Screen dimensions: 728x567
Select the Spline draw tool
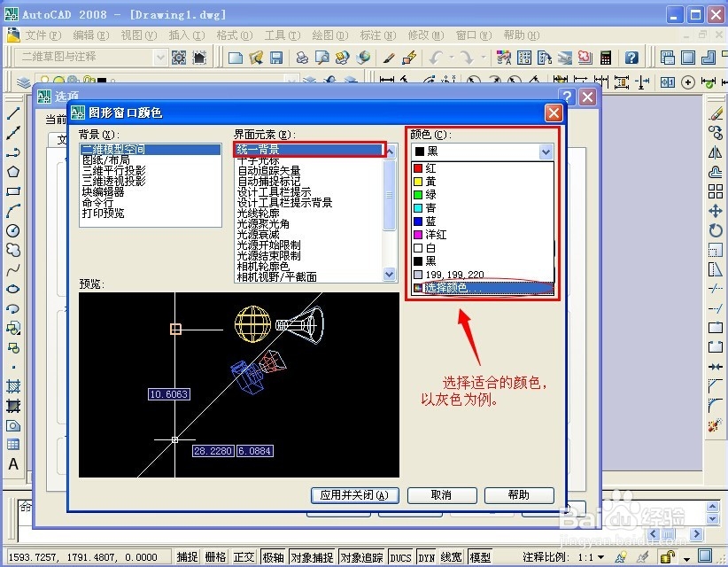pyautogui.click(x=13, y=269)
